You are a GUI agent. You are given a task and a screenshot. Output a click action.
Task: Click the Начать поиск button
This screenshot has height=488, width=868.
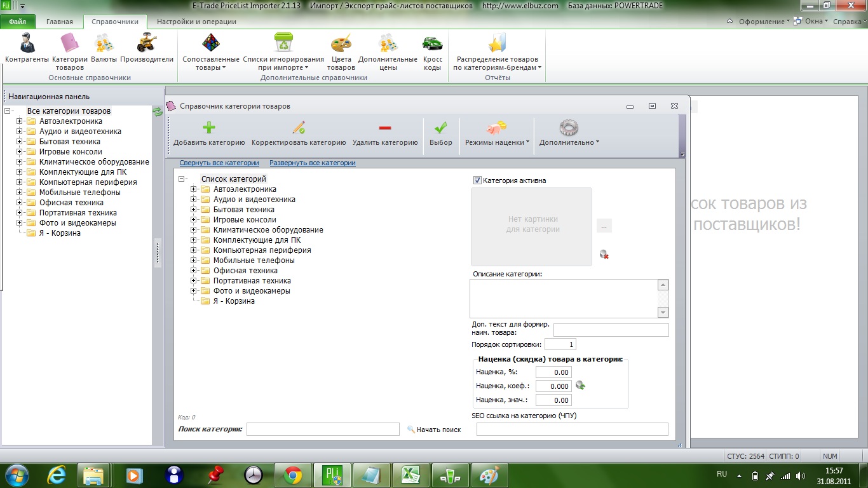pos(435,430)
